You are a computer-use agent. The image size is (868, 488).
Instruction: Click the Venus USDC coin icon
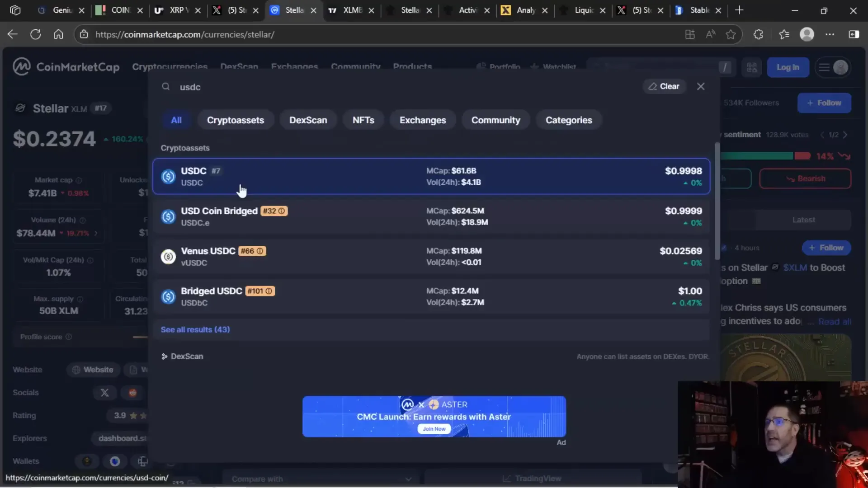tap(168, 257)
